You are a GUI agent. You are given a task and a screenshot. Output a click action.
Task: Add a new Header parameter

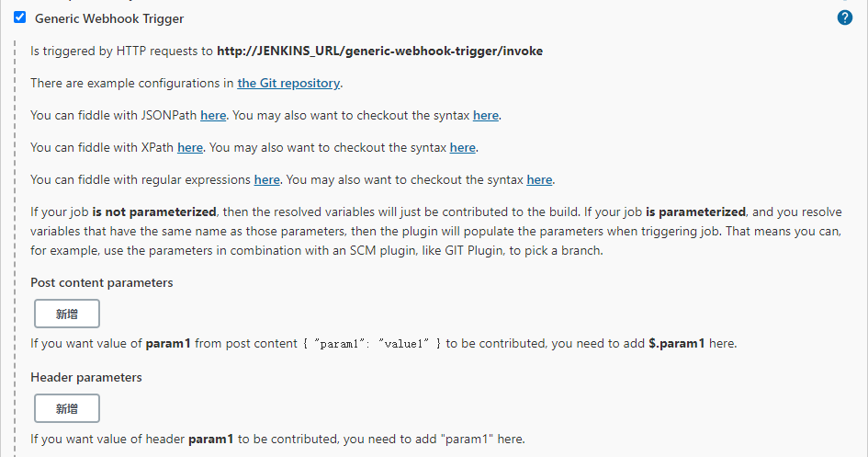[67, 408]
